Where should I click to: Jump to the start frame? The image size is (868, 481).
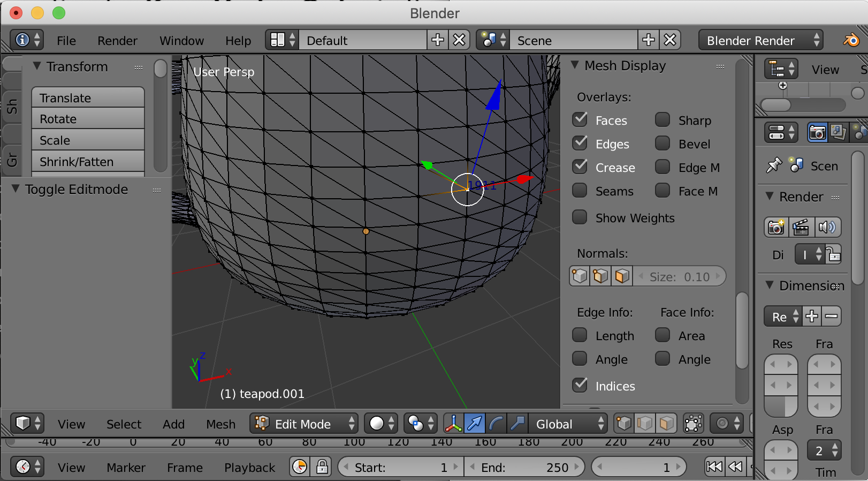point(714,467)
